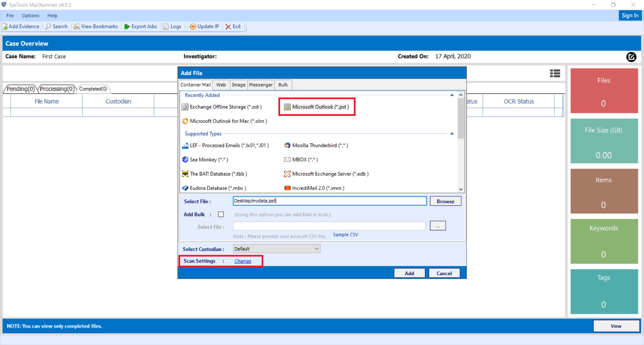The height and width of the screenshot is (345, 644).
Task: Click the Custodian column header
Action: tap(118, 101)
